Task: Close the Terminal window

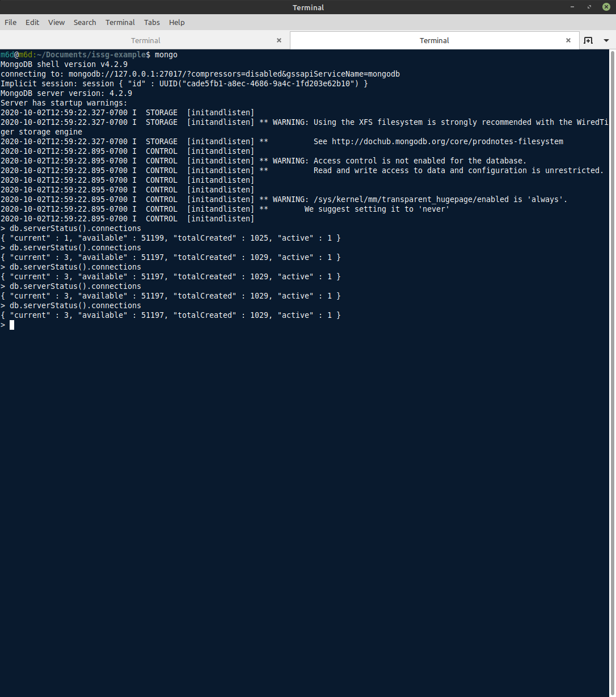Action: [606, 7]
